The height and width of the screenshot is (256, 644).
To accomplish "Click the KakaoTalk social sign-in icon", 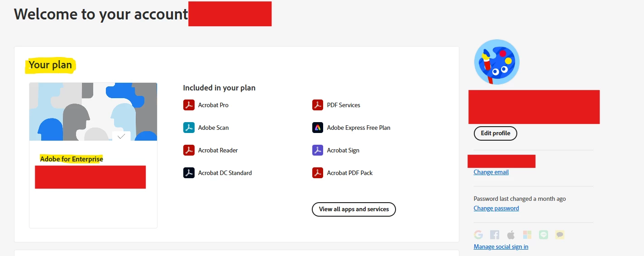I will 560,235.
